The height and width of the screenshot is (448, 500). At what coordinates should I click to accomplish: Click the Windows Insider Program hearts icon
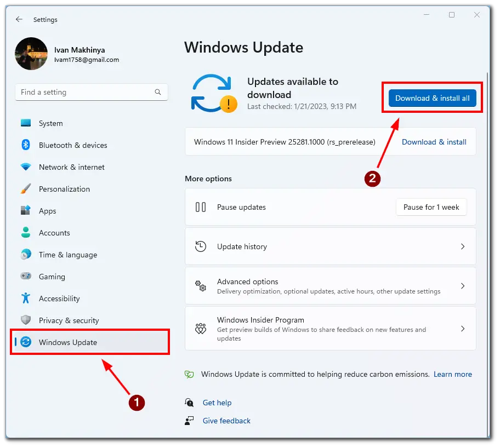pos(201,329)
